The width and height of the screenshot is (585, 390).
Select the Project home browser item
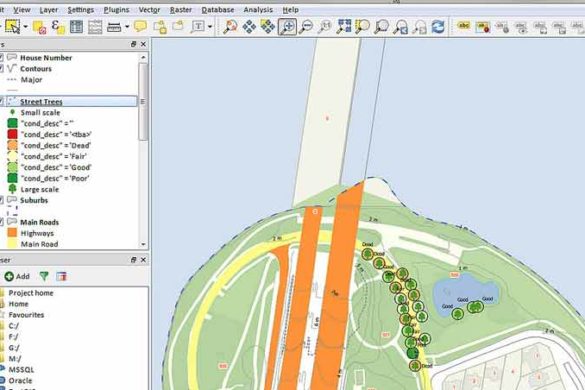pyautogui.click(x=31, y=293)
